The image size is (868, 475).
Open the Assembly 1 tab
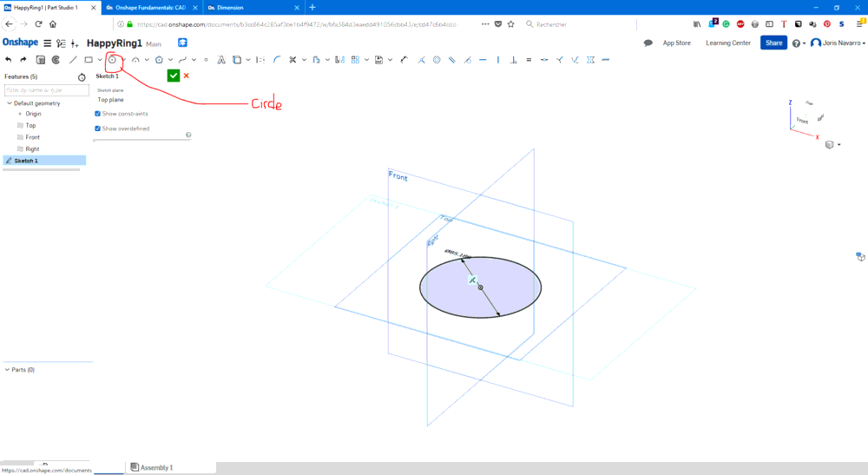point(152,468)
